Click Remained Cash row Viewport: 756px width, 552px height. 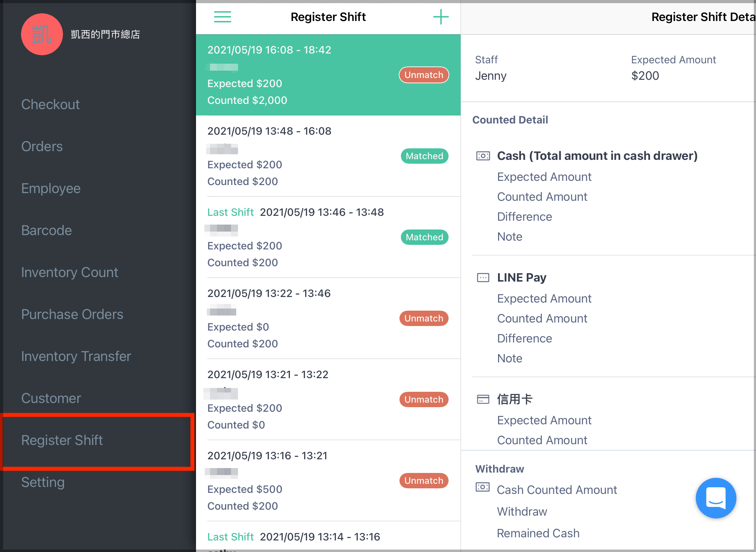(x=538, y=533)
